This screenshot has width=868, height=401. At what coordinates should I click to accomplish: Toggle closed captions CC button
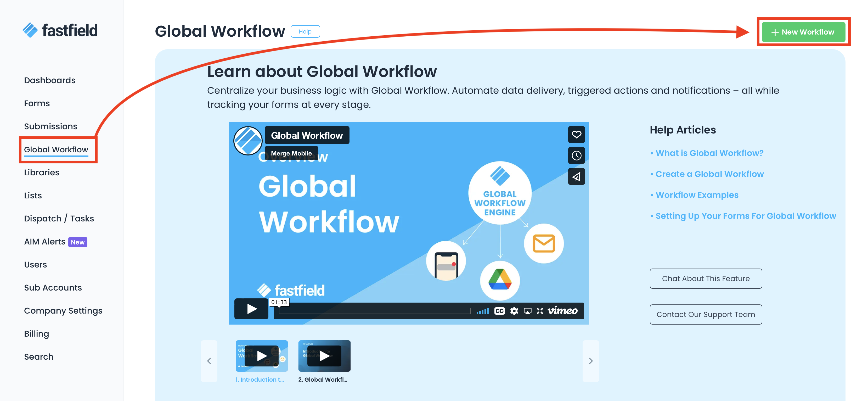499,311
